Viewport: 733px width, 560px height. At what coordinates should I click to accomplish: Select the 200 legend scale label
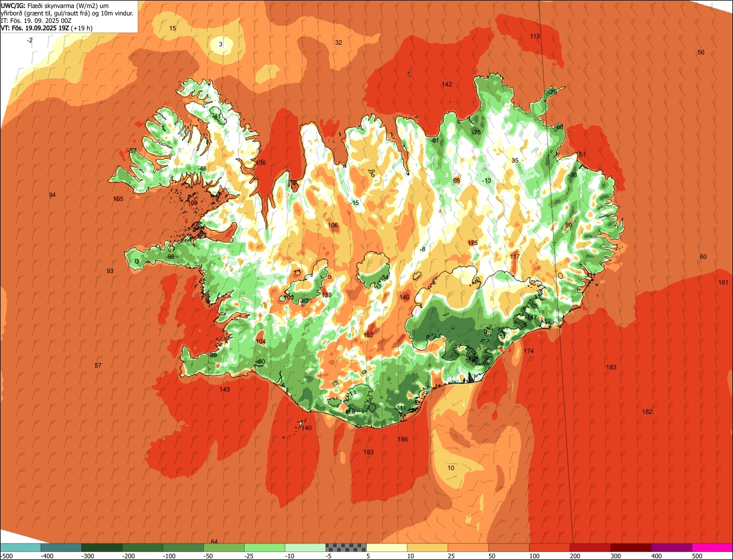point(576,556)
